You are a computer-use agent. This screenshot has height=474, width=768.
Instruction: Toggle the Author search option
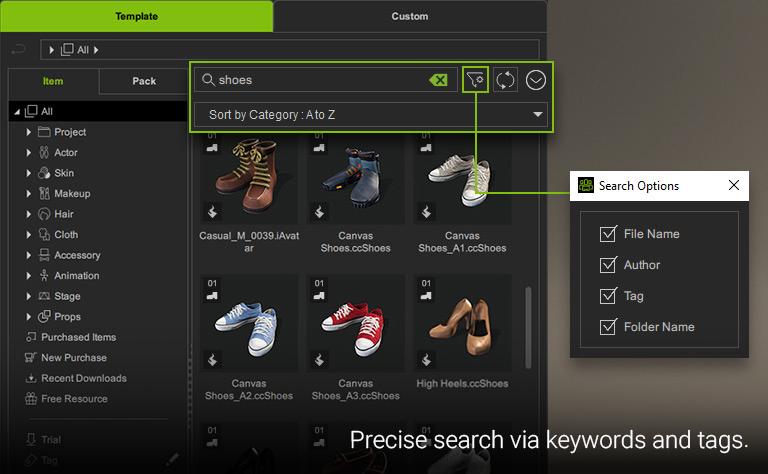tap(607, 265)
